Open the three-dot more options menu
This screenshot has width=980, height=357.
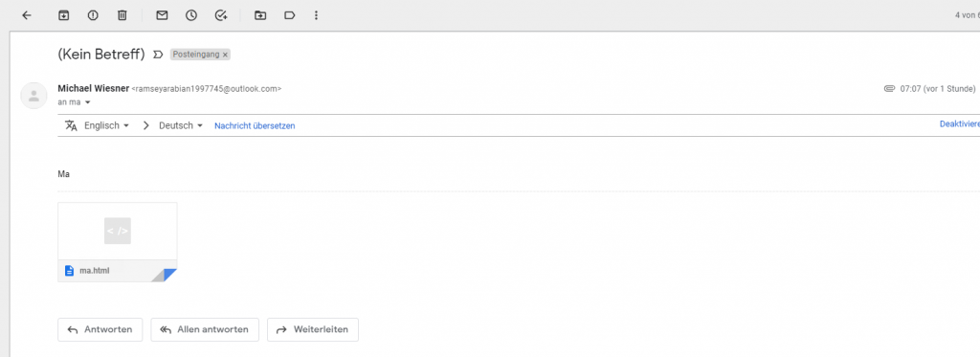click(x=316, y=15)
